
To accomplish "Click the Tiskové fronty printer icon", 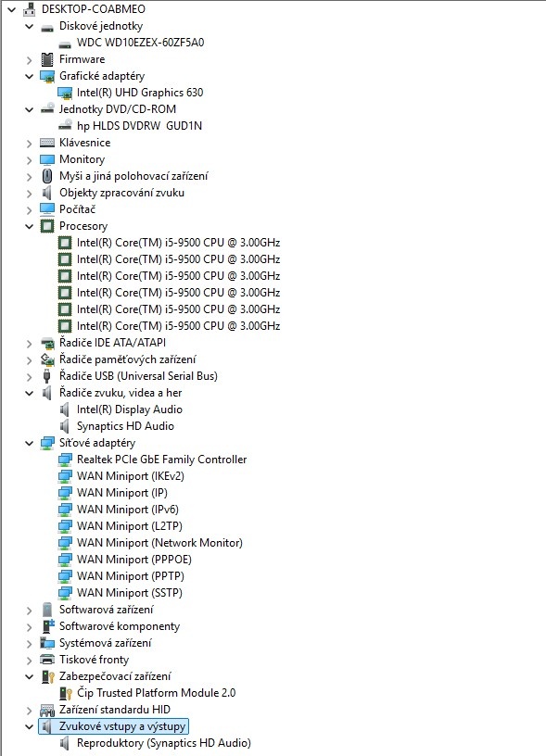I will pyautogui.click(x=46, y=660).
